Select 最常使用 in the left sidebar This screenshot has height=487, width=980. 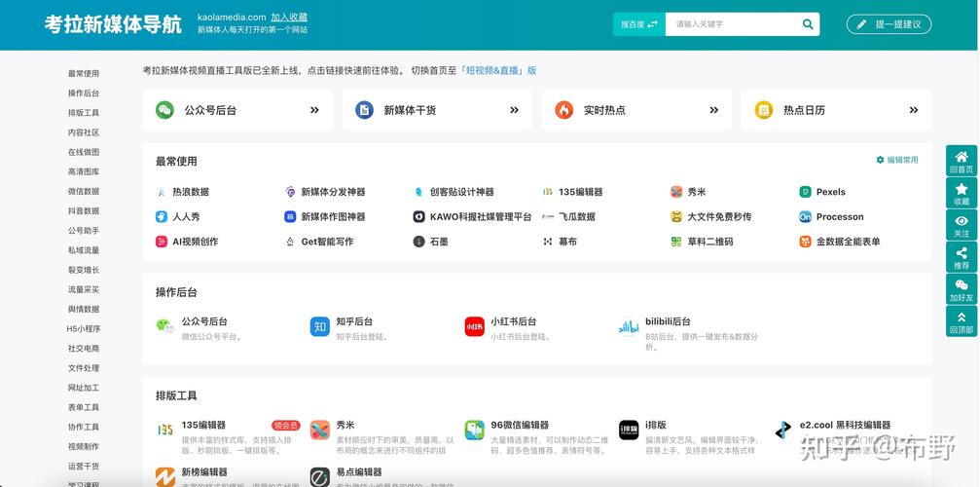click(x=84, y=73)
